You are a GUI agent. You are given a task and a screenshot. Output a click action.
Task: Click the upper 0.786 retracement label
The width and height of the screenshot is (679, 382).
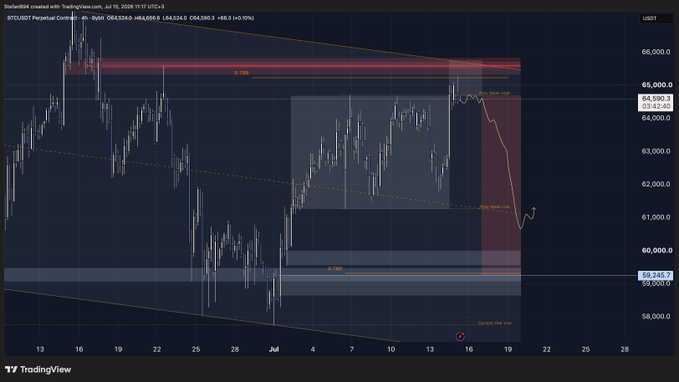pos(242,73)
